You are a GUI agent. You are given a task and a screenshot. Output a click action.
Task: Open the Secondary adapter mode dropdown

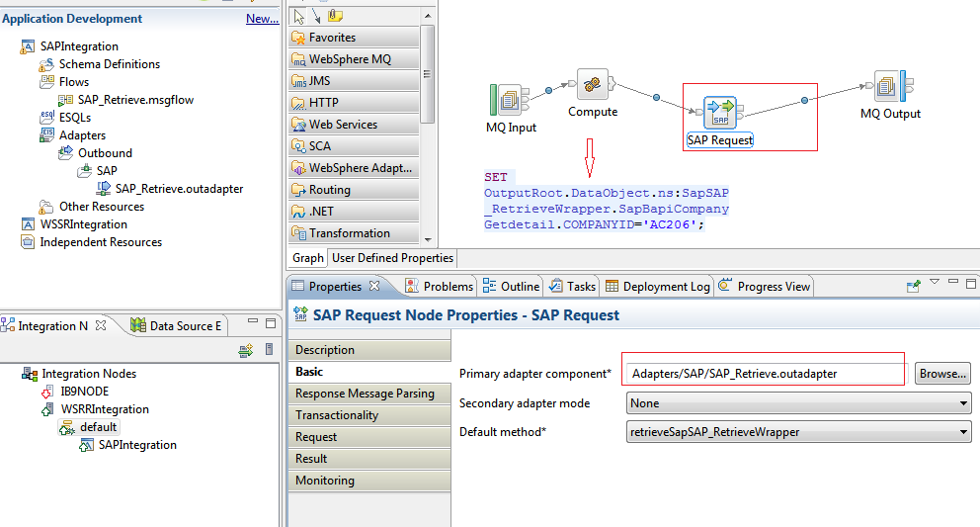coord(799,403)
